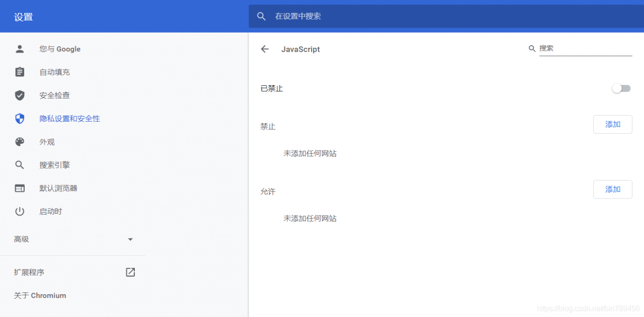Click the magnifier icon beside 搜索引擎
Image resolution: width=644 pixels, height=317 pixels.
tap(20, 165)
